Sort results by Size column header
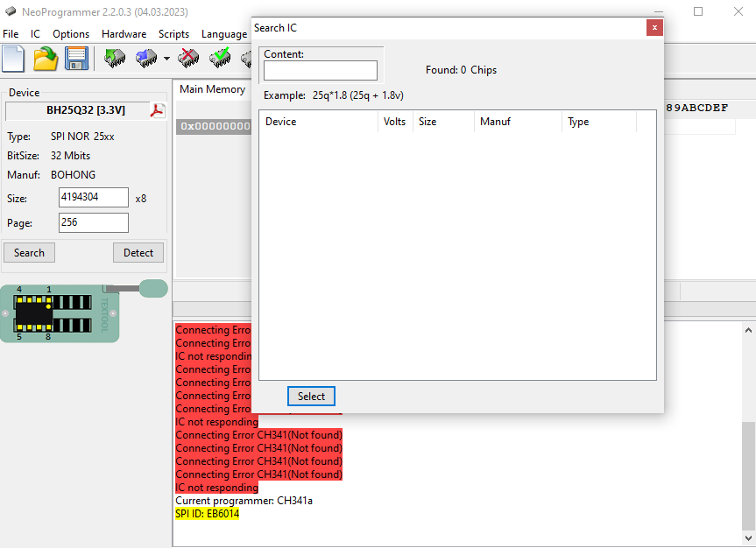Screen dimensions: 756x548 443,122
